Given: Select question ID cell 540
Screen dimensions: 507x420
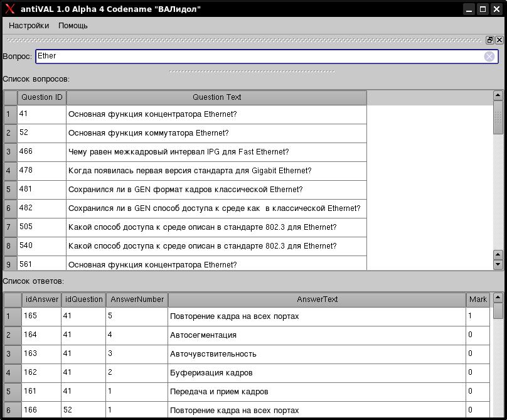Looking at the screenshot, I should [x=41, y=246].
